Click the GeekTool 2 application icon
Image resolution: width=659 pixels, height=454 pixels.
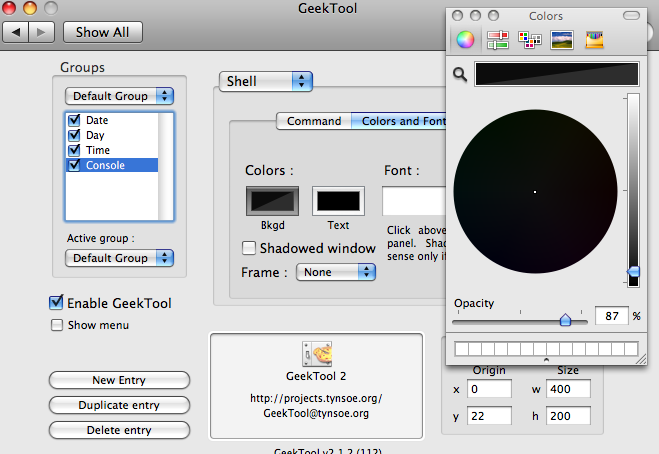(316, 353)
